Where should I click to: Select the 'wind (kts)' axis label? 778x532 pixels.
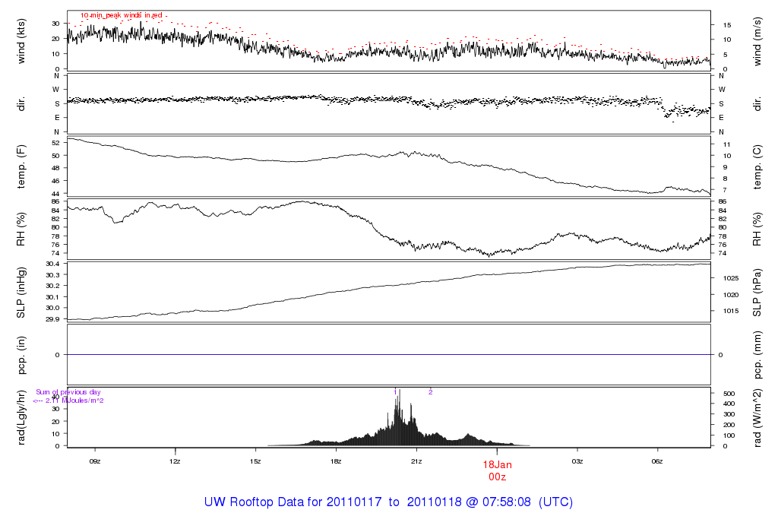pyautogui.click(x=21, y=41)
